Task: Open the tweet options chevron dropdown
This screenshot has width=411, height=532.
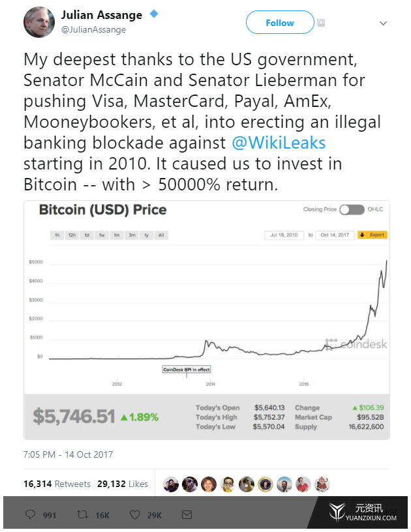Action: [383, 23]
